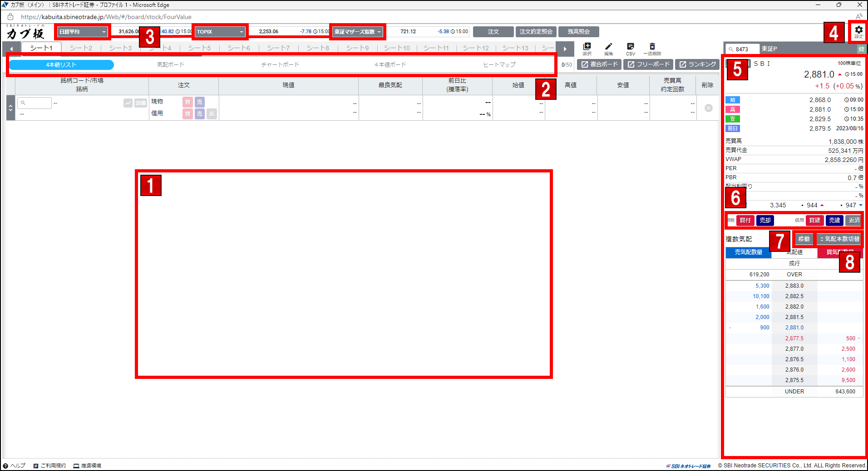This screenshot has height=471, width=868.
Task: Export the list with the CSV icon
Action: (x=631, y=49)
